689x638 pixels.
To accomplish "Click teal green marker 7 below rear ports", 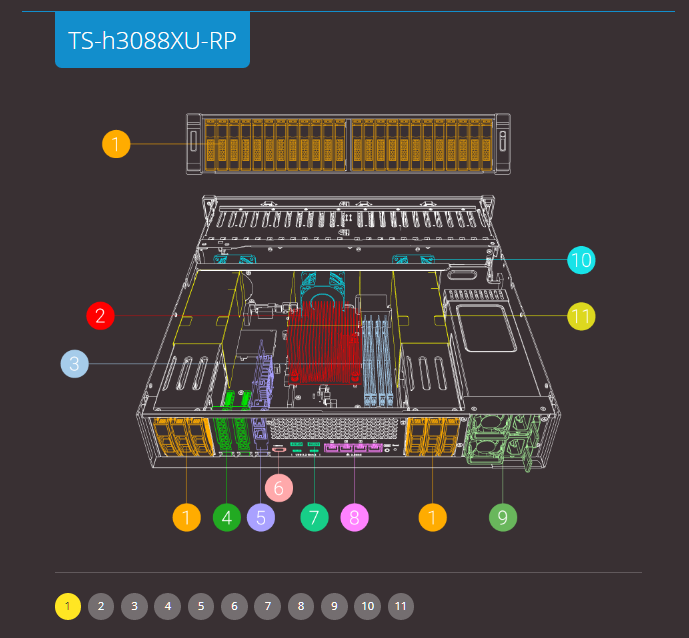I will [x=314, y=518].
